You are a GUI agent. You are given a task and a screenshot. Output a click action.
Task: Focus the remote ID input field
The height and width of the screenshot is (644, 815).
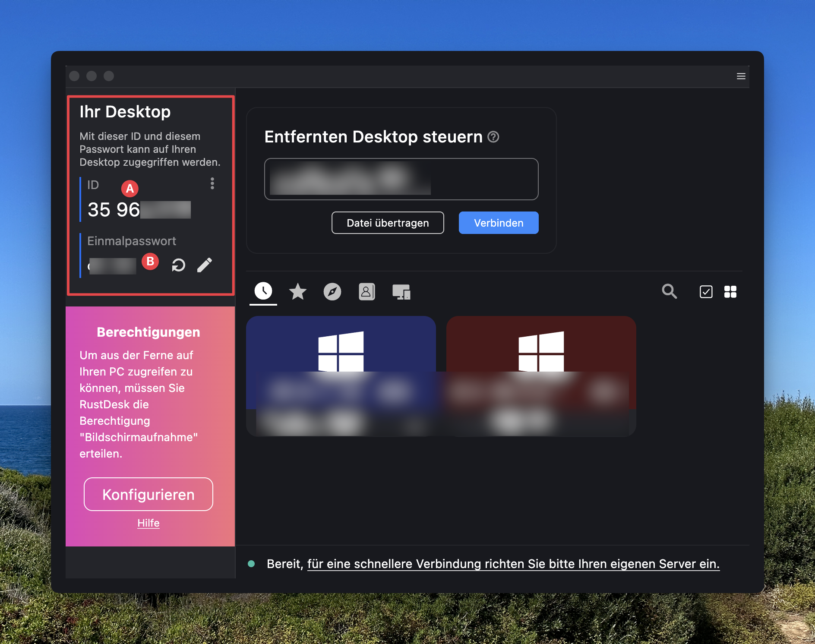[401, 180]
